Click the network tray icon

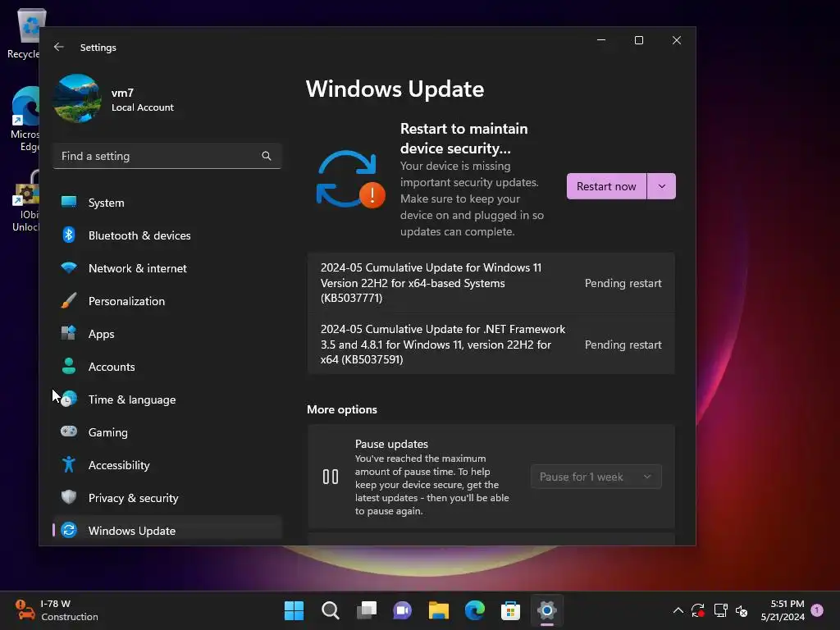click(720, 610)
